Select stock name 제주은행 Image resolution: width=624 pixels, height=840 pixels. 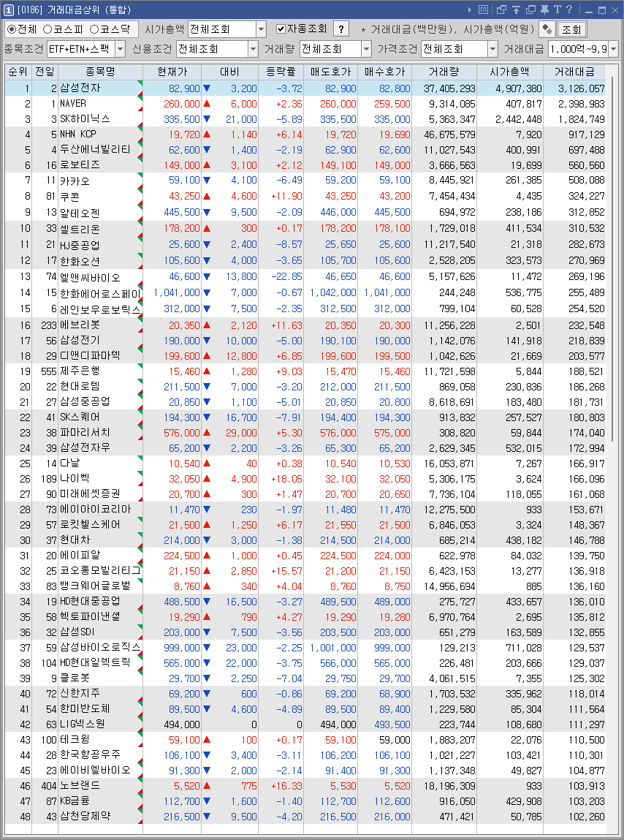(x=80, y=371)
